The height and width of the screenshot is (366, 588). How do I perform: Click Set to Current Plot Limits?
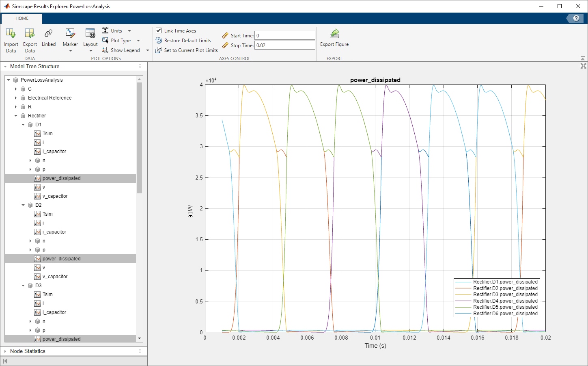point(190,50)
